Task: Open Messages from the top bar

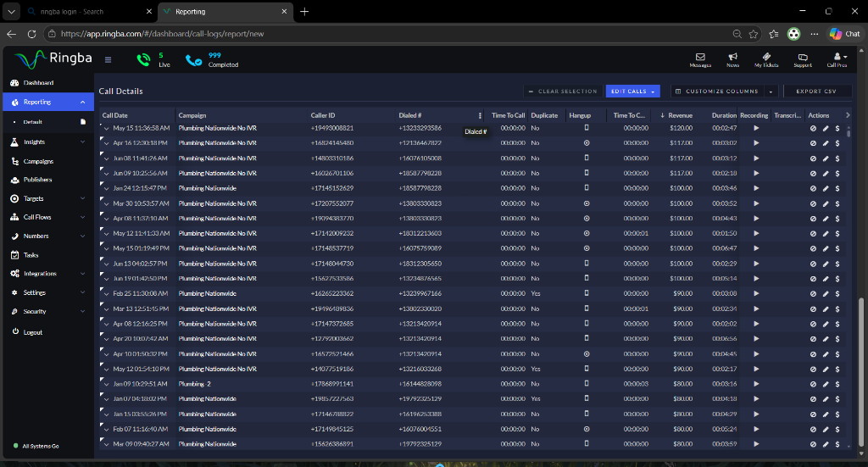Action: 700,60
